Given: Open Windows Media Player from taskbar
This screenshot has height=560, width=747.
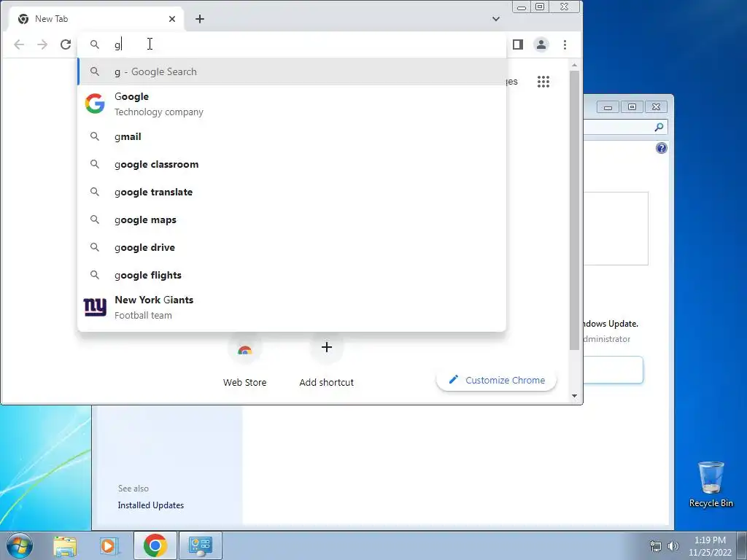Looking at the screenshot, I should click(108, 545).
